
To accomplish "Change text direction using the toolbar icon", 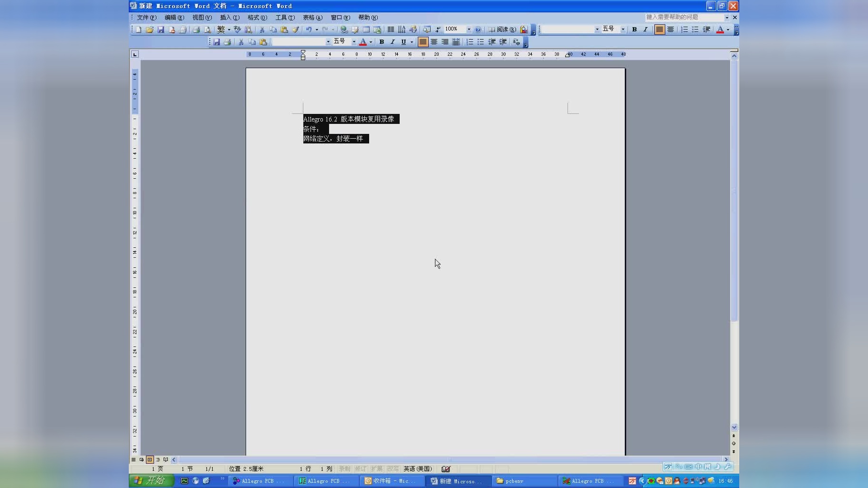I will click(402, 30).
